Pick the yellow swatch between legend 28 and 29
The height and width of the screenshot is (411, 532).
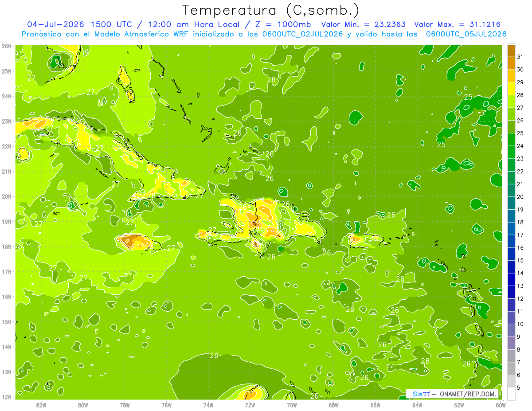(511, 89)
